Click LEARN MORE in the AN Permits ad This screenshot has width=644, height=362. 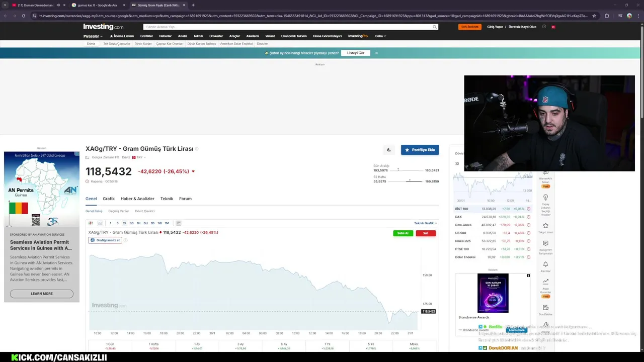point(42,294)
